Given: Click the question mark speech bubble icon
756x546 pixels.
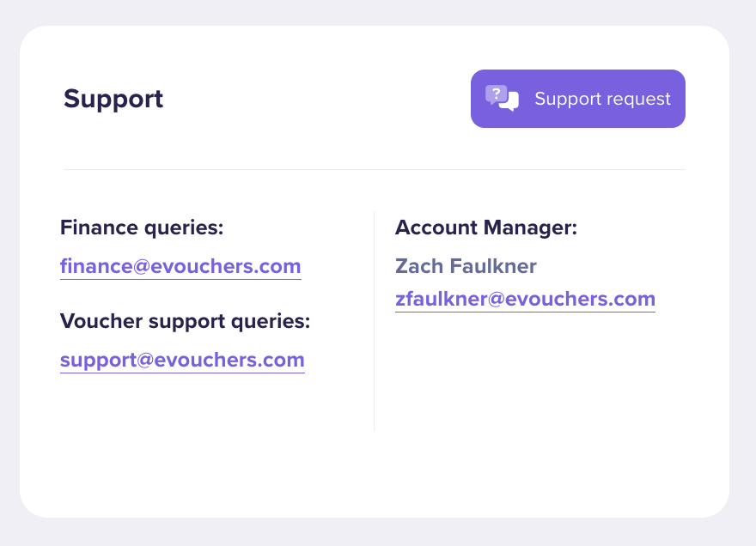Looking at the screenshot, I should pyautogui.click(x=496, y=94).
